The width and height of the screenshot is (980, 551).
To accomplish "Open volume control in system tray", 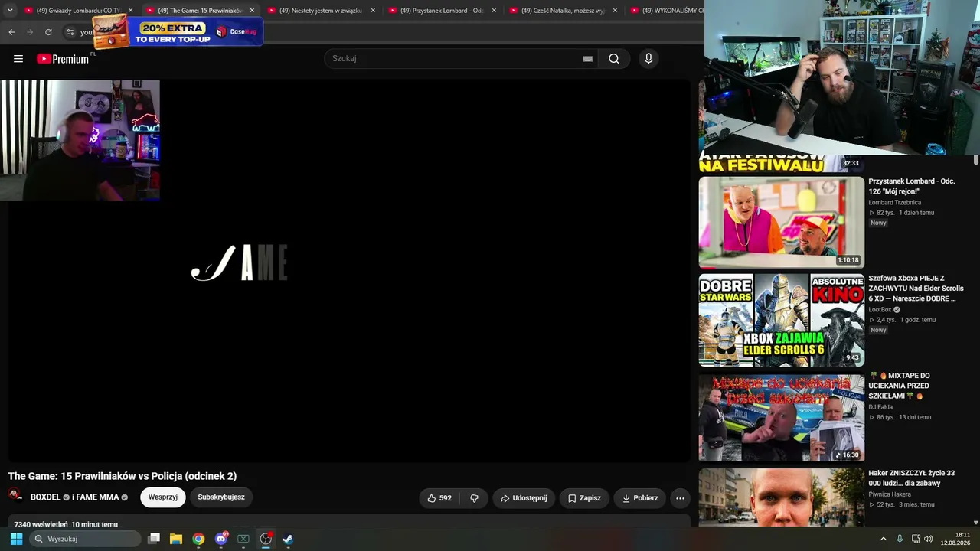I will 929,539.
